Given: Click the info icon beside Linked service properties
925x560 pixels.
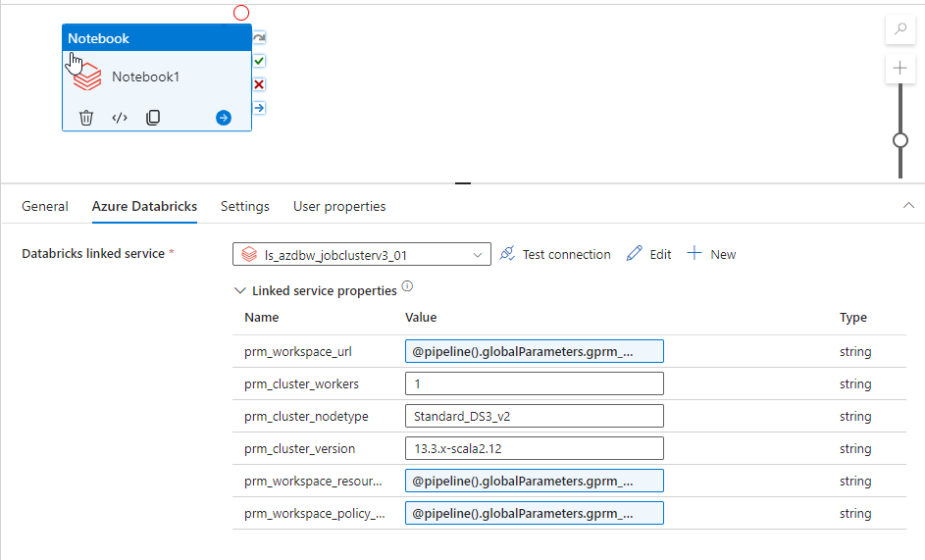Looking at the screenshot, I should click(x=407, y=286).
